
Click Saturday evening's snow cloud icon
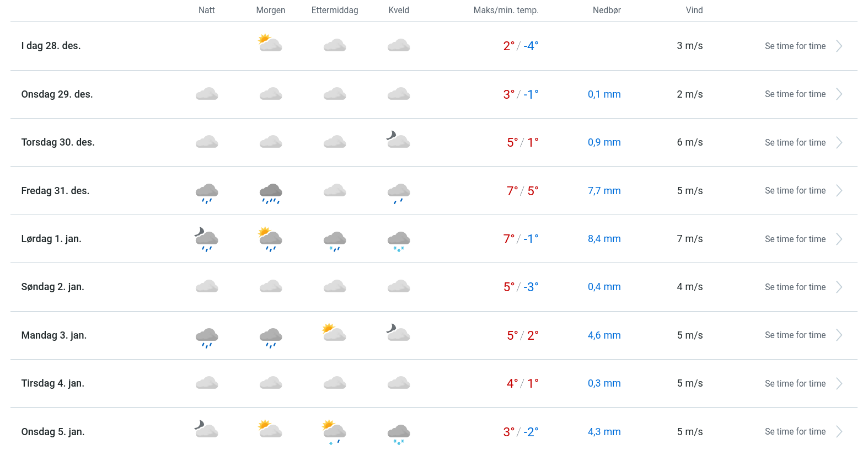[399, 241]
